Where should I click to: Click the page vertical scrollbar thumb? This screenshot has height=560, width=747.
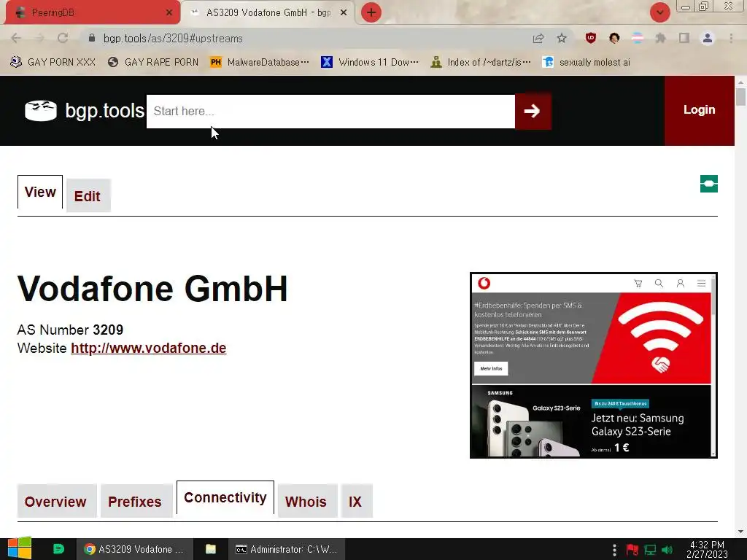741,97
